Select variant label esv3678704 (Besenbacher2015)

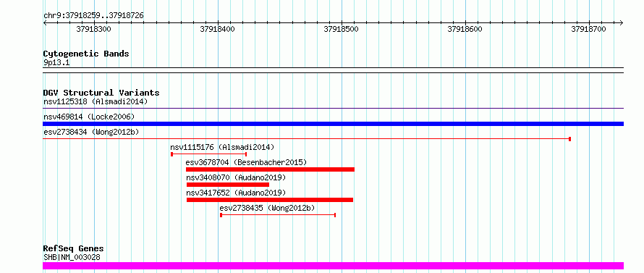[246, 162]
